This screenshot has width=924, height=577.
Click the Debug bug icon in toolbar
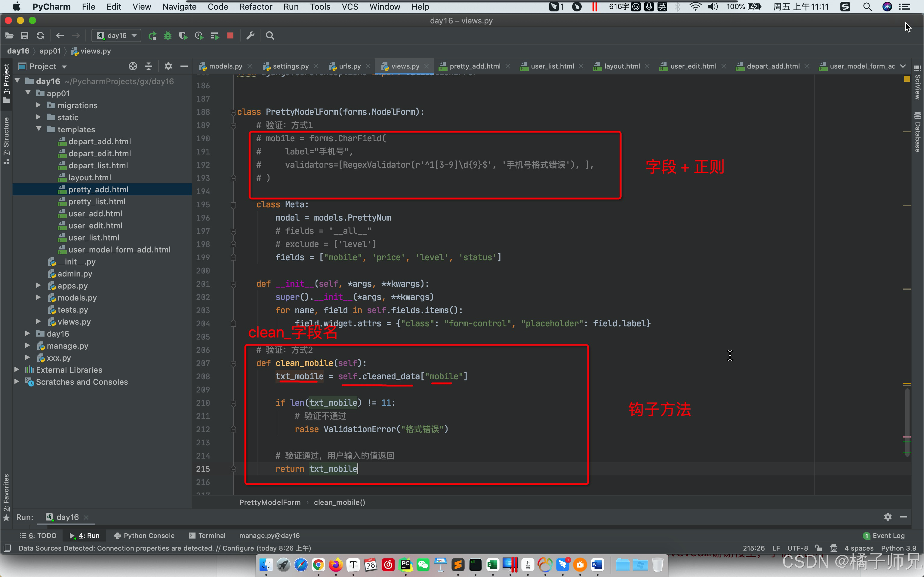click(168, 36)
